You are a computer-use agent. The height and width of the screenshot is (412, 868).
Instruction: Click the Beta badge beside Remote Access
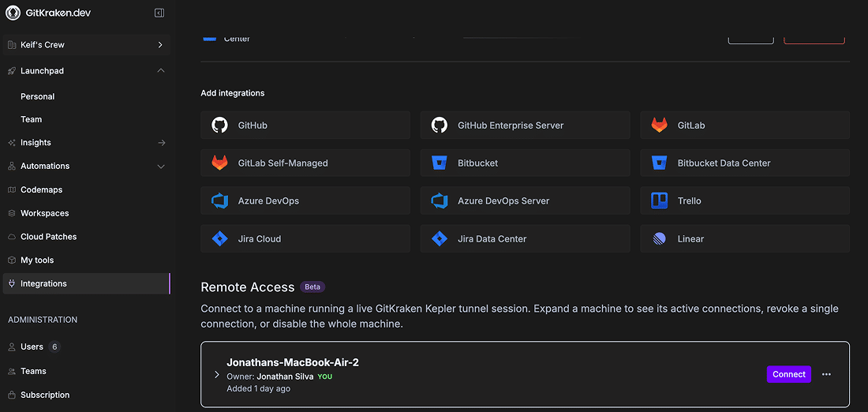312,287
